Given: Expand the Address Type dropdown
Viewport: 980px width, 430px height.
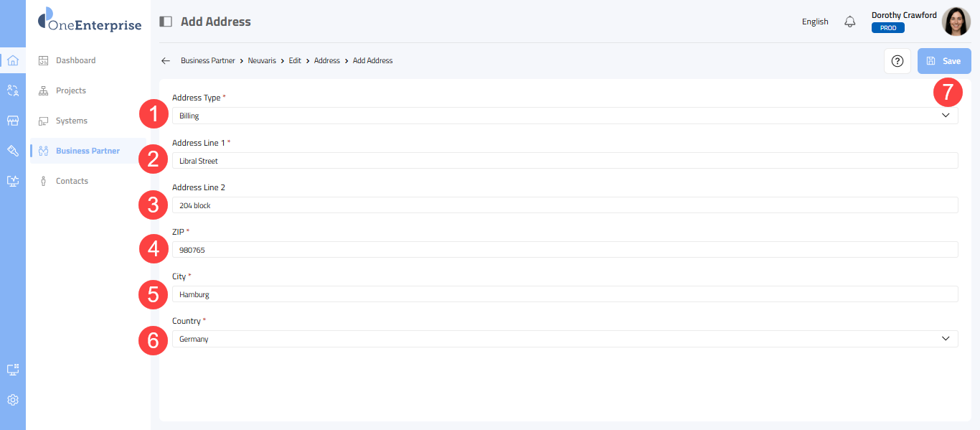Looking at the screenshot, I should [565, 116].
